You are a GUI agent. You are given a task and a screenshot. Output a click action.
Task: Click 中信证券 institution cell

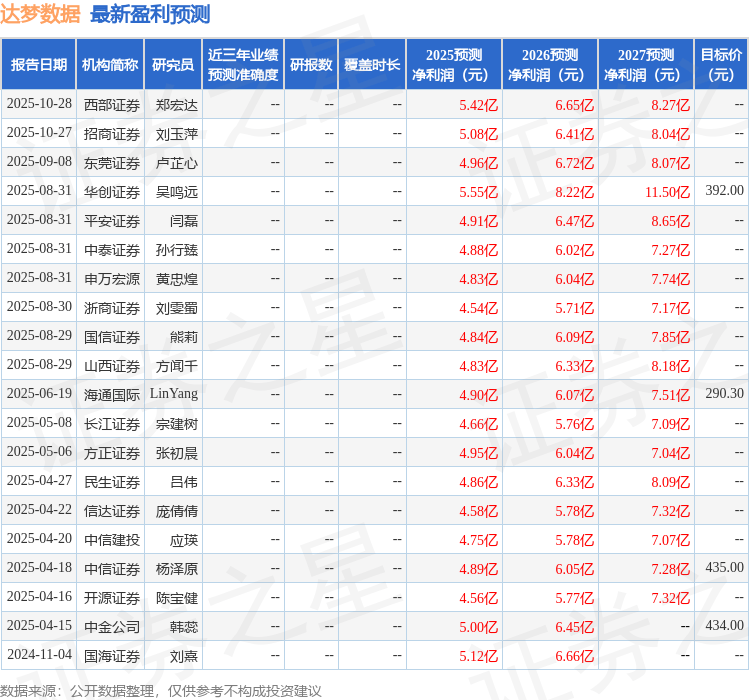point(112,569)
